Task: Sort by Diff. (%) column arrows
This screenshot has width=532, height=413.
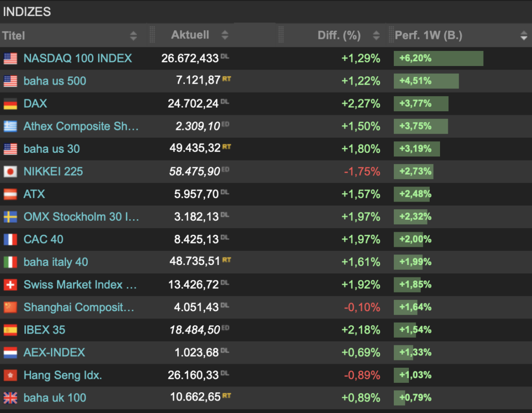Action: point(377,36)
